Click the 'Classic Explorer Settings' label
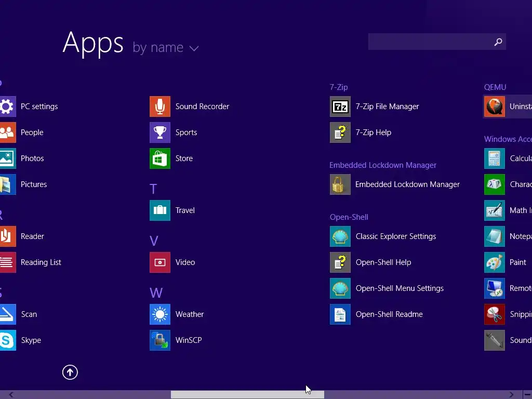Image resolution: width=532 pixels, height=399 pixels. (x=395, y=236)
